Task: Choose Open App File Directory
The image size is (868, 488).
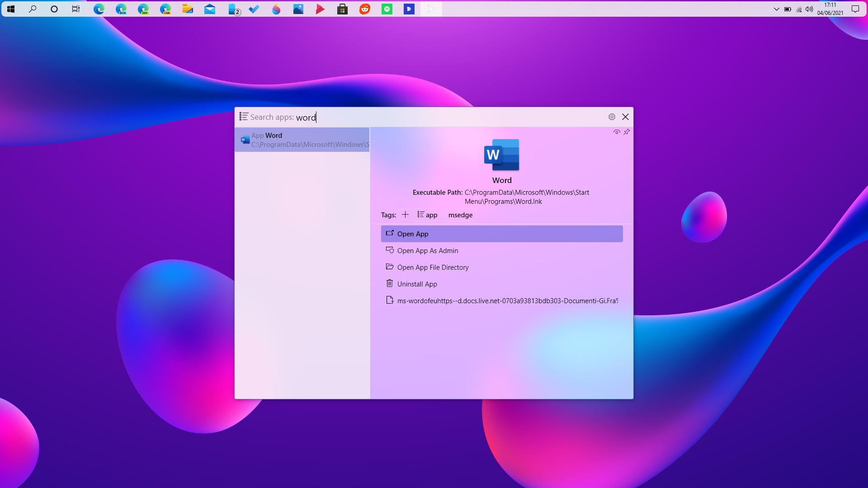Action: (502, 267)
